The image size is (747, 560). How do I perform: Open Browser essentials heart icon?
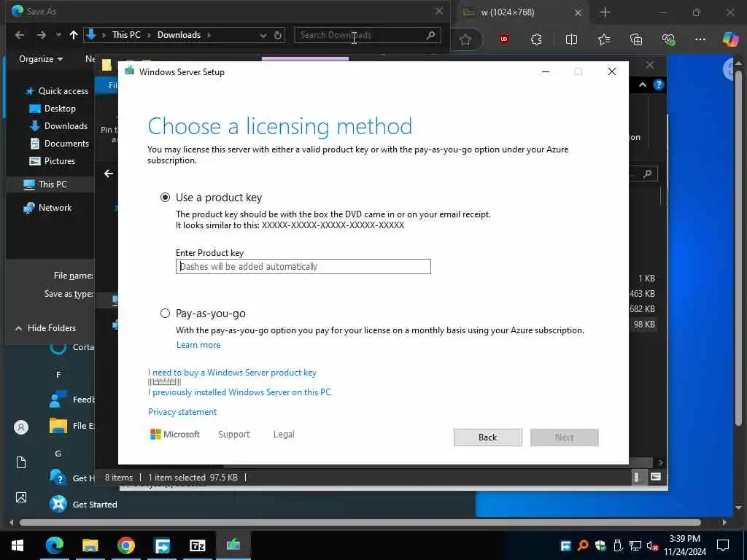click(668, 39)
